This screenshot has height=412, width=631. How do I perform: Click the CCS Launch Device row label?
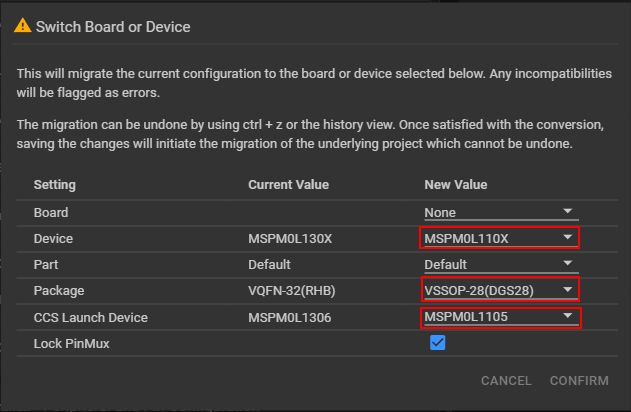(x=91, y=318)
